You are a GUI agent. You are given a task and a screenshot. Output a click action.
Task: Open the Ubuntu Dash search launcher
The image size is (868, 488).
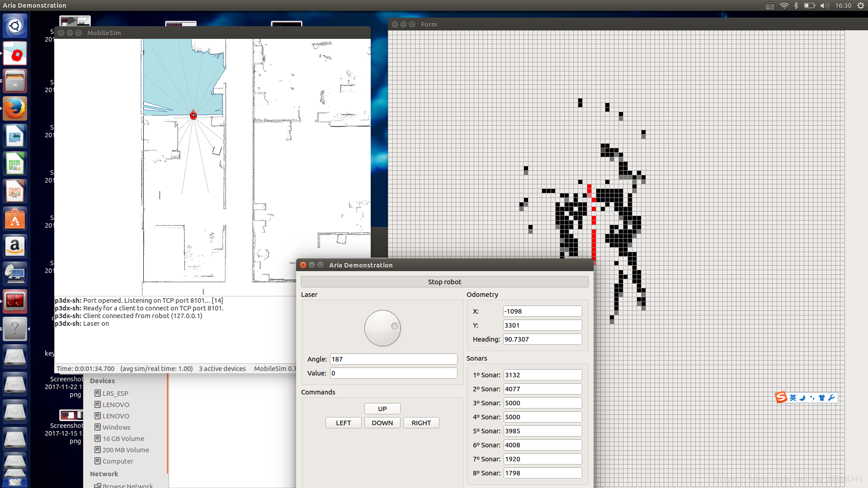(15, 26)
